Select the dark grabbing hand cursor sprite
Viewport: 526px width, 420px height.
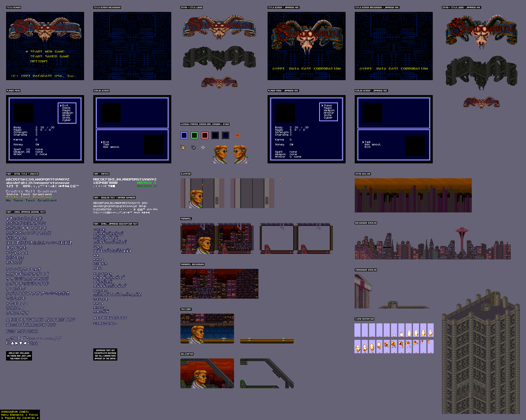193,148
